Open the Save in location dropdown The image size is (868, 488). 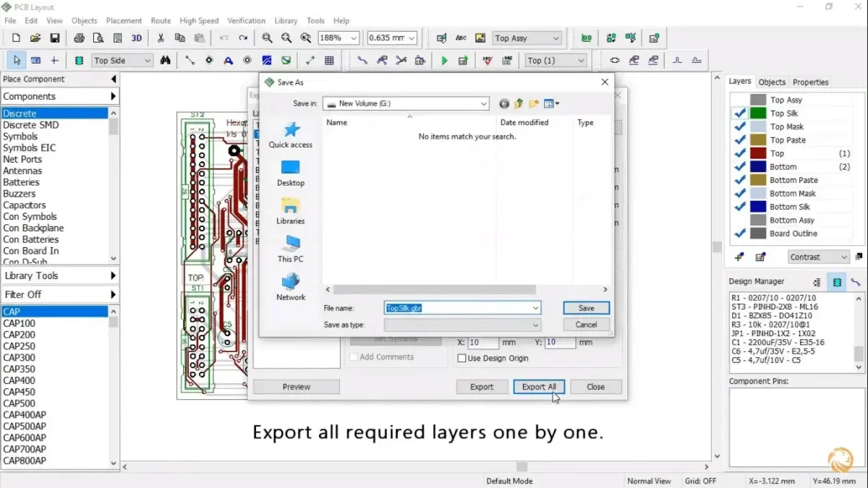[x=483, y=104]
